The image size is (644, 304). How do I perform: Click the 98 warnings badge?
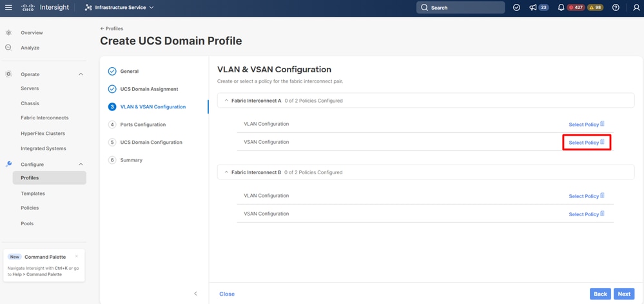596,7
